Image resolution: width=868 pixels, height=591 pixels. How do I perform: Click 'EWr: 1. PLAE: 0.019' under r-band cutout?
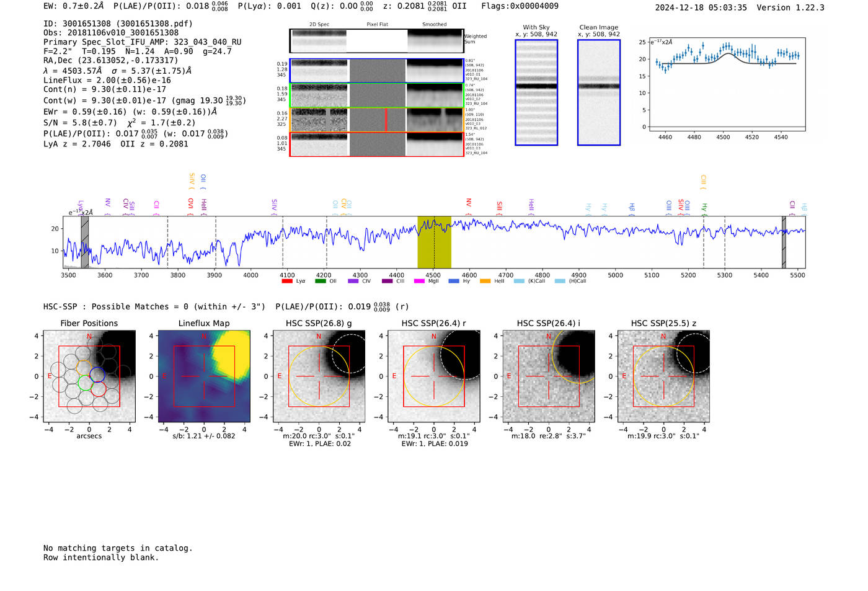point(435,444)
